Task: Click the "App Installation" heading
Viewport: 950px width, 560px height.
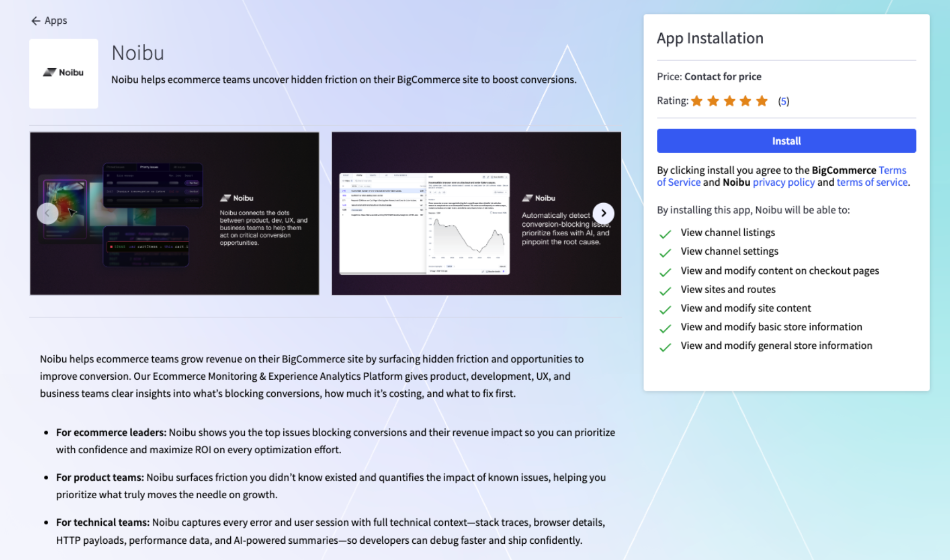Action: pyautogui.click(x=710, y=38)
